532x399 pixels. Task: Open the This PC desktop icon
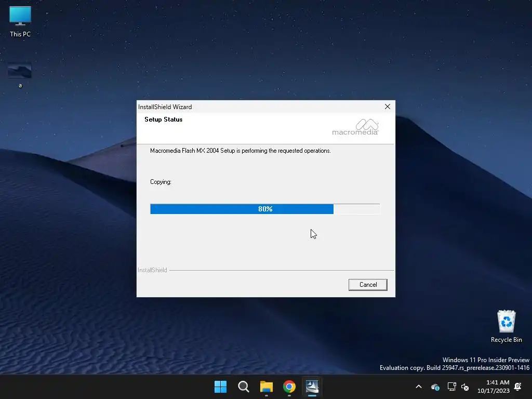(x=20, y=22)
